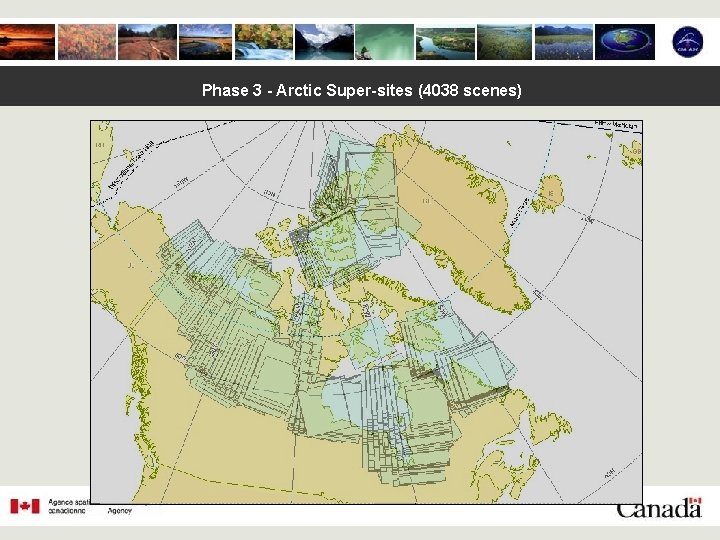Click the Canada wordmark logo
Image resolution: width=720 pixels, height=540 pixels.
[x=659, y=508]
